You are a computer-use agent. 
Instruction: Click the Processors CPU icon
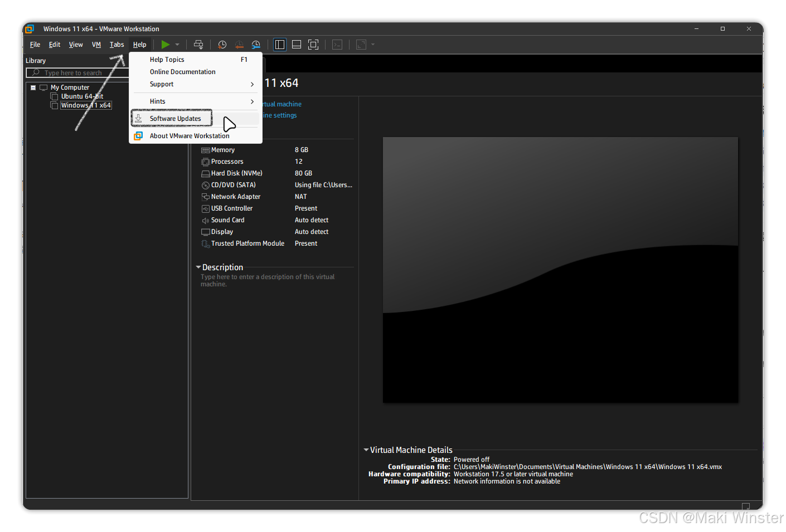pos(206,162)
